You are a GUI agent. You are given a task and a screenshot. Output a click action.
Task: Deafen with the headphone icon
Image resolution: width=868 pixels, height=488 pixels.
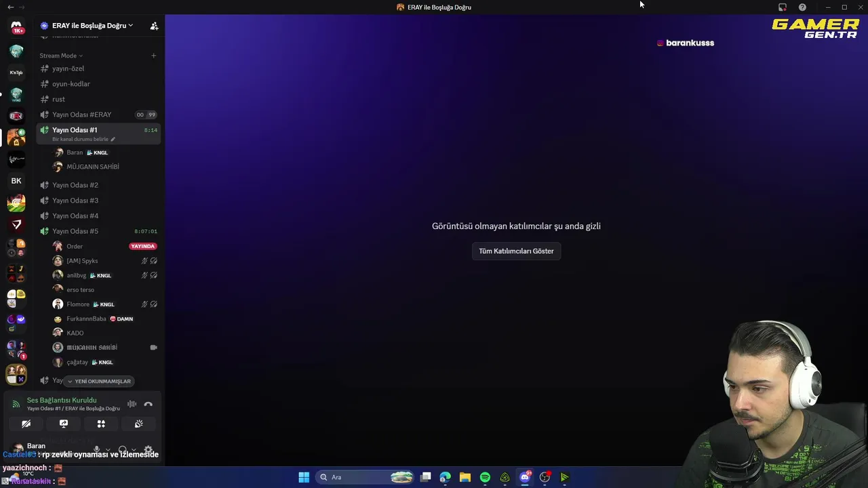123,449
